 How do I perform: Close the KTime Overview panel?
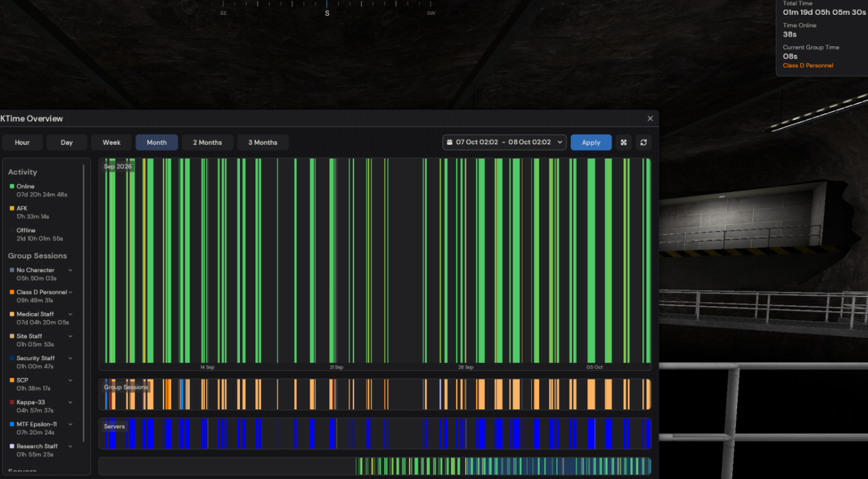click(650, 119)
